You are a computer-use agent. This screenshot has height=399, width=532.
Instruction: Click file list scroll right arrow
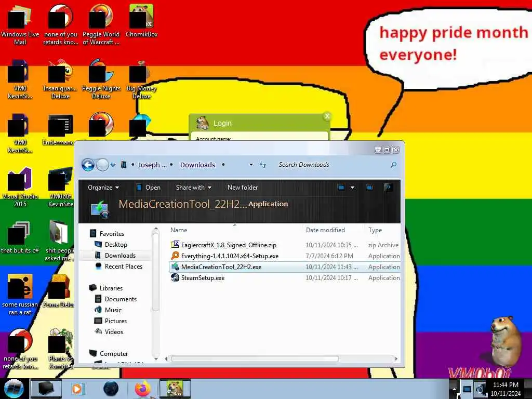396,358
